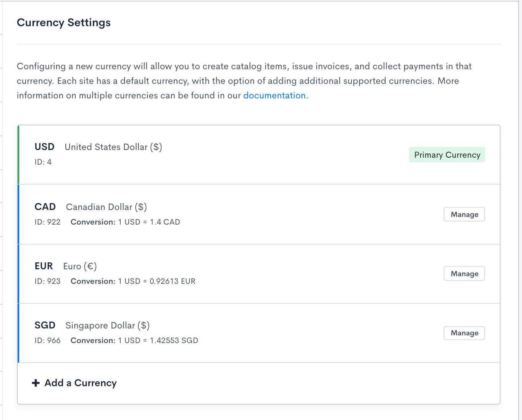Click the SGD currency code

[45, 325]
